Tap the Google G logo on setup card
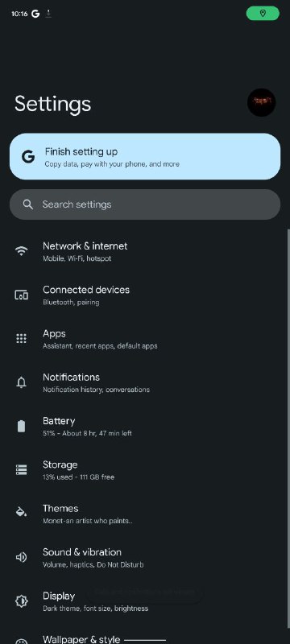Viewport: 290px width, 644px height. coord(28,156)
